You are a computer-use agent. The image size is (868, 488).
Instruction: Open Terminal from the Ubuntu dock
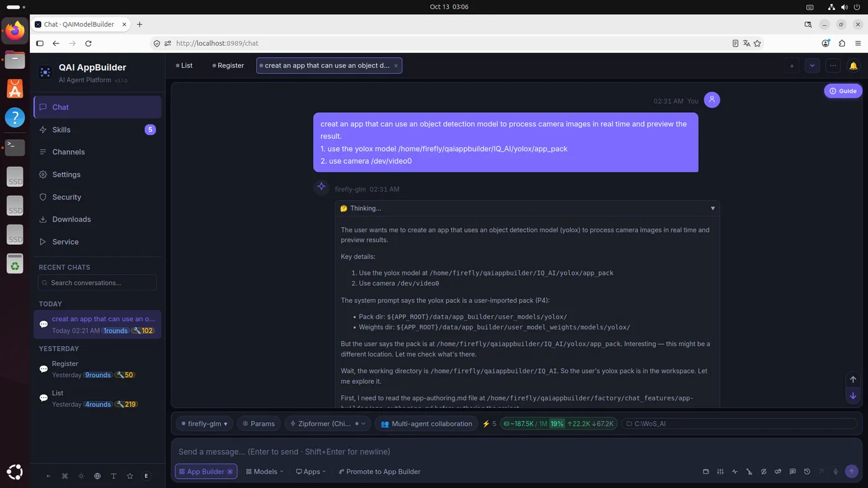pyautogui.click(x=15, y=147)
